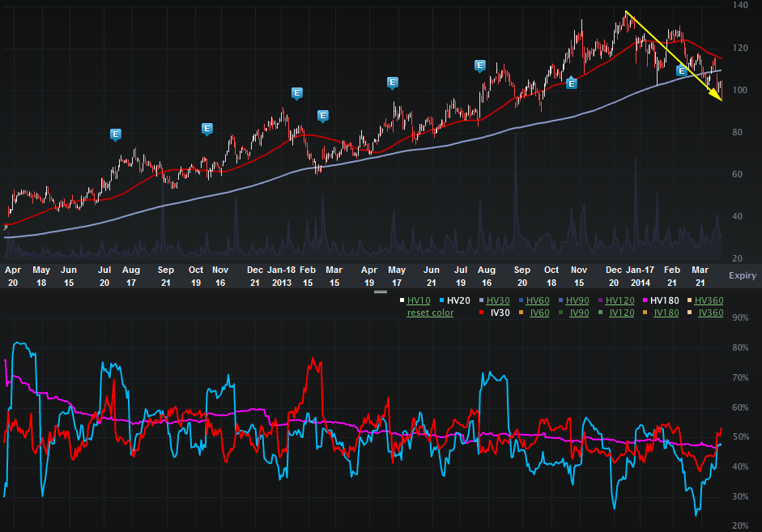Open the earnings marker in late July 2012
This screenshot has width=762, height=532.
point(116,134)
